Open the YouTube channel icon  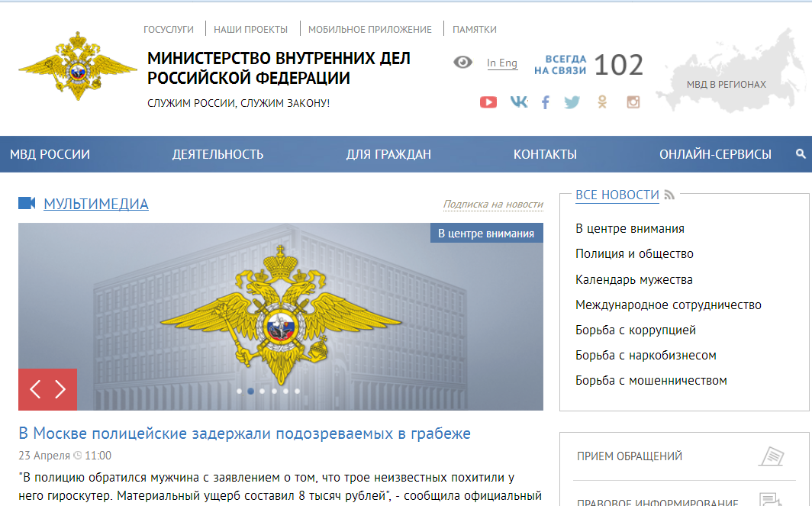(488, 102)
